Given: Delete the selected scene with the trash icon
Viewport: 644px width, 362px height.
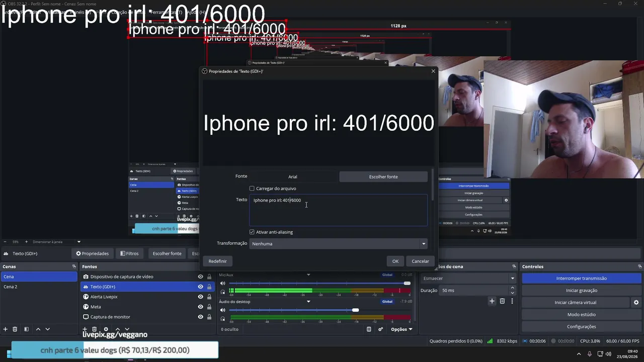Looking at the screenshot, I should tap(15, 329).
